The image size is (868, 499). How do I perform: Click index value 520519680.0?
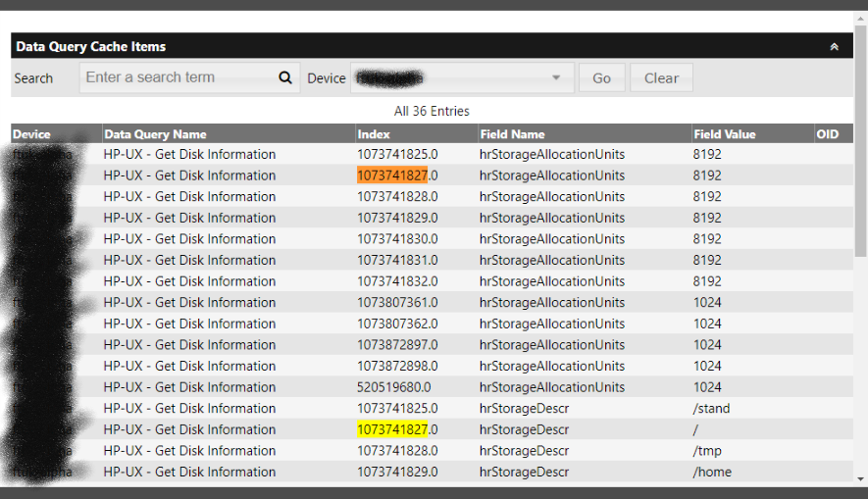(393, 387)
